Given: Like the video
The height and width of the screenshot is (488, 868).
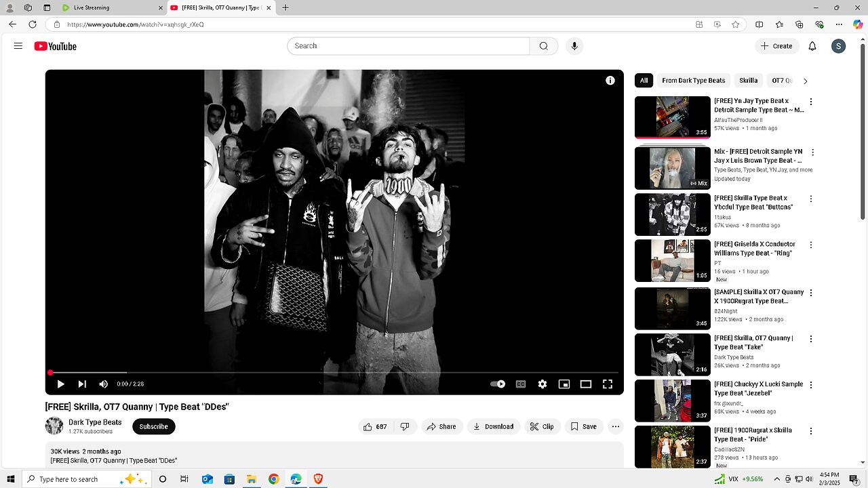Looking at the screenshot, I should point(375,427).
